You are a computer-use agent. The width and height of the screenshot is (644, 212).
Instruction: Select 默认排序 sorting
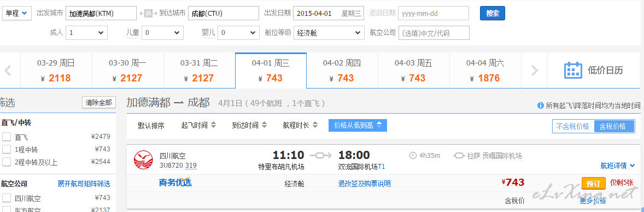coord(151,125)
